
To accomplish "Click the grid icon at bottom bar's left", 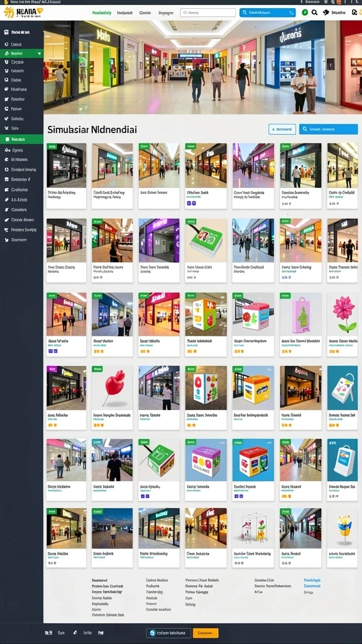I will pos(48,633).
